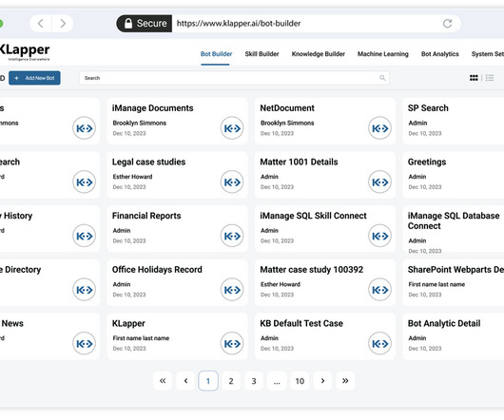Focus the Search input field
Image resolution: width=504 pixels, height=420 pixels.
[x=234, y=78]
